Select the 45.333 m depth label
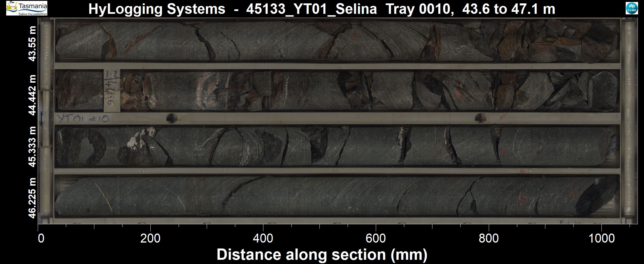Screen dimensions: 644x264 click(32, 147)
